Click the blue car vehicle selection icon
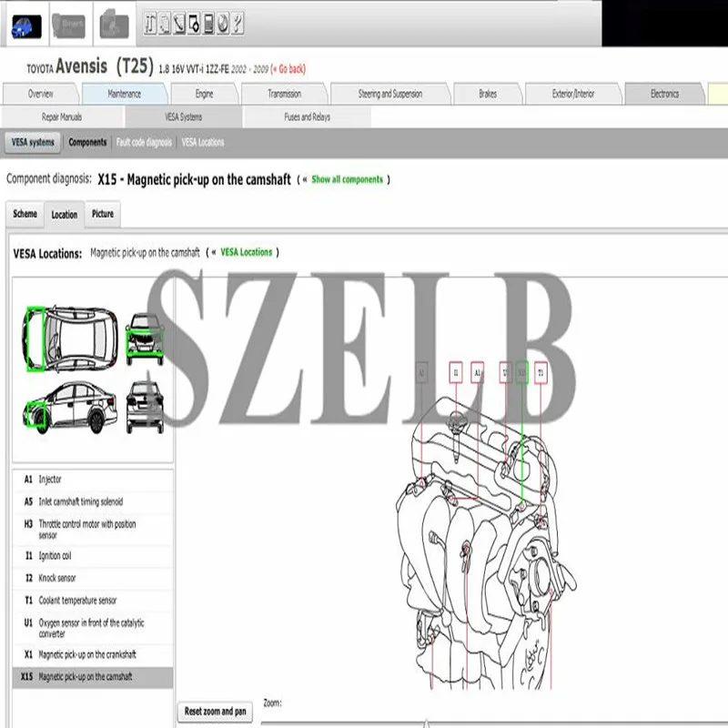The image size is (728, 728). pyautogui.click(x=26, y=26)
